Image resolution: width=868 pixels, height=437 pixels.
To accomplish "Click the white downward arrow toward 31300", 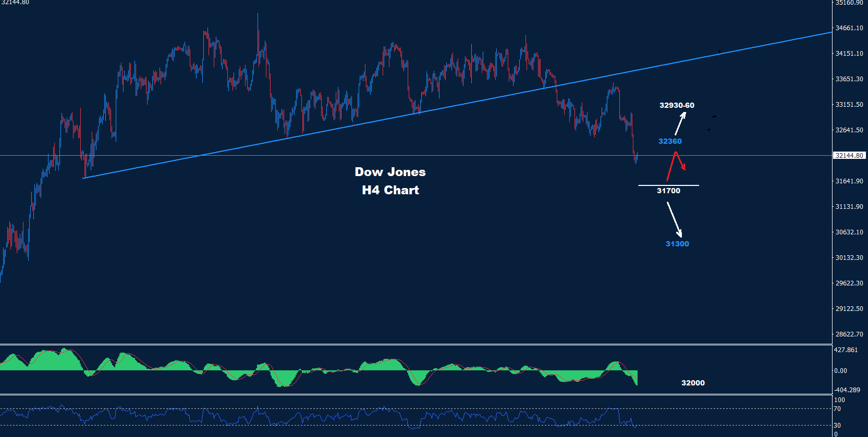I will tap(675, 219).
